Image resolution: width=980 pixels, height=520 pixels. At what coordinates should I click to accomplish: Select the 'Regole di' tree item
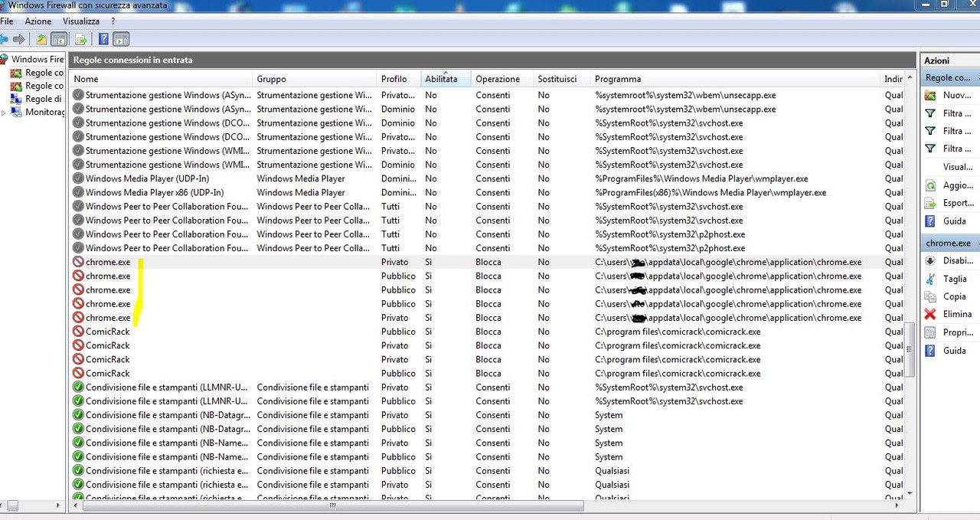tap(43, 99)
